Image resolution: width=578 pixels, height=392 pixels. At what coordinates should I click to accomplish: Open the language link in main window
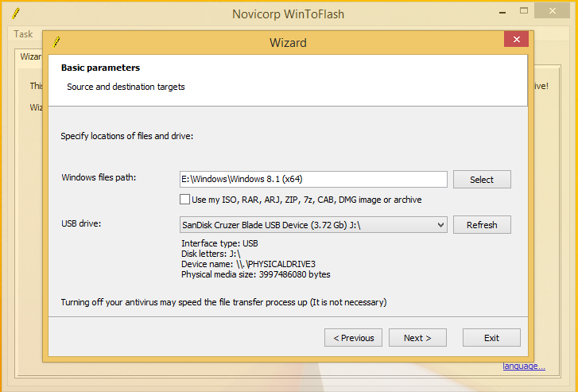[x=524, y=366]
